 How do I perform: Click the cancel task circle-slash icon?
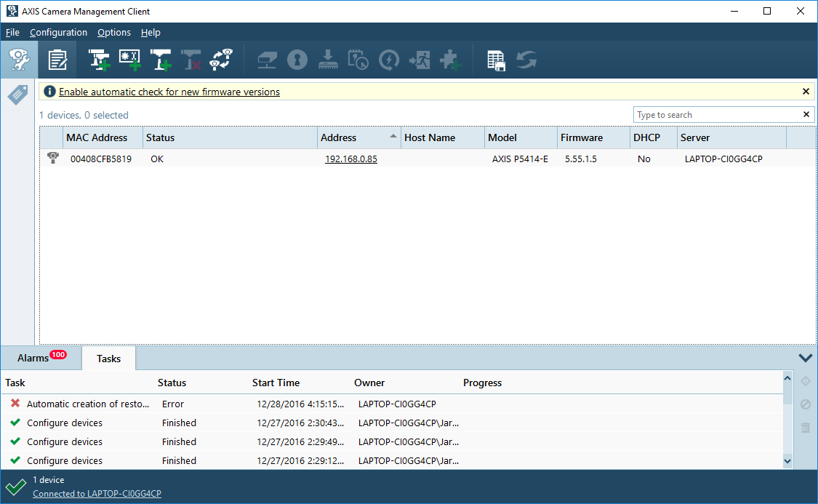click(x=806, y=404)
